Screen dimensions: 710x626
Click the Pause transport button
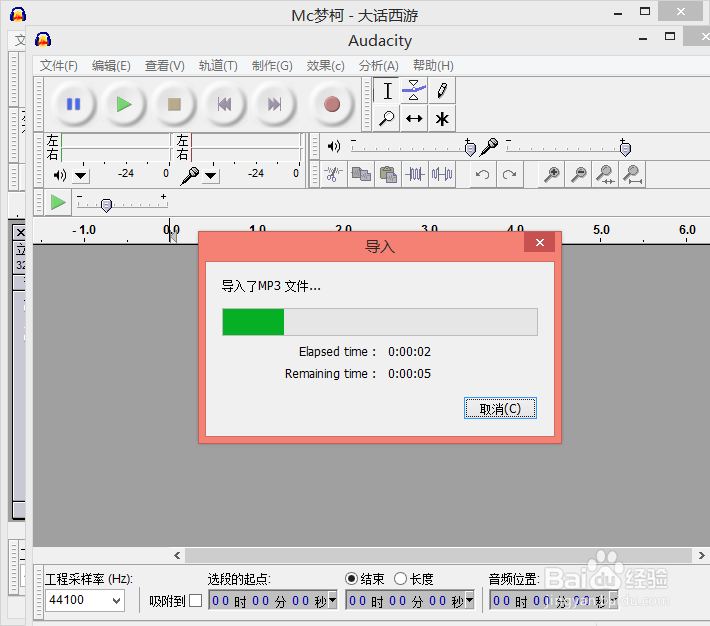point(73,105)
